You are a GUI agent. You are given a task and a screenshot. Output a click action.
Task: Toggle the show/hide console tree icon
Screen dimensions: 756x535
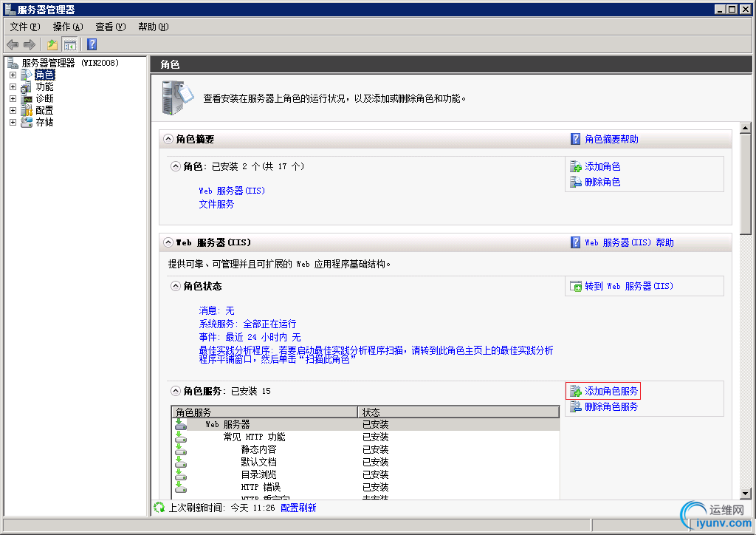[x=70, y=45]
